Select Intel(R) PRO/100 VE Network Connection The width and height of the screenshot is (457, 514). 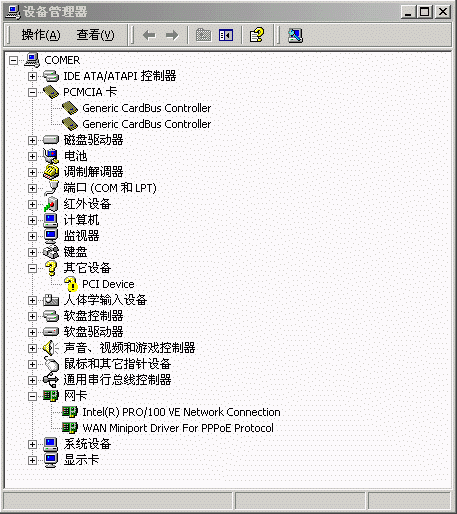click(x=181, y=412)
